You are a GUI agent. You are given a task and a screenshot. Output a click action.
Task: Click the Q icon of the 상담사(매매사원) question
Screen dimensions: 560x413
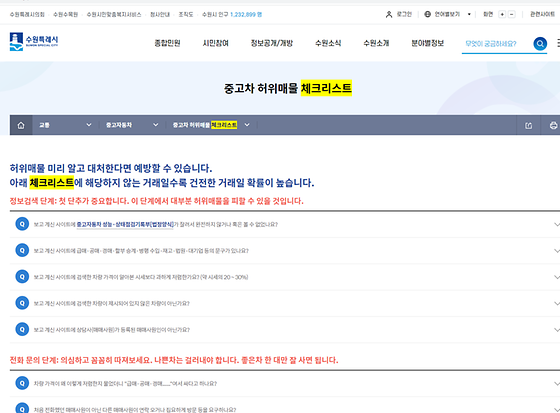click(22, 329)
